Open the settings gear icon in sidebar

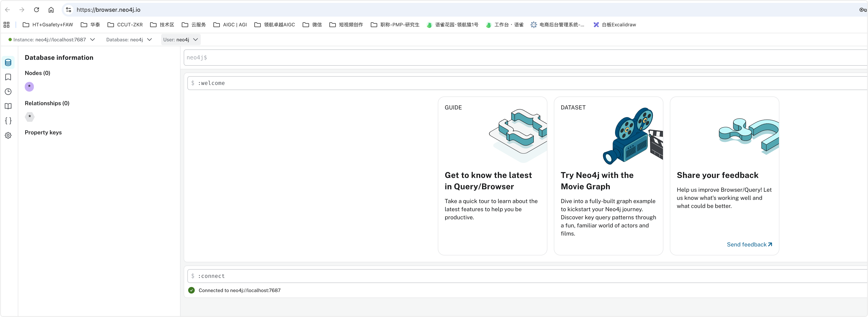pyautogui.click(x=8, y=135)
